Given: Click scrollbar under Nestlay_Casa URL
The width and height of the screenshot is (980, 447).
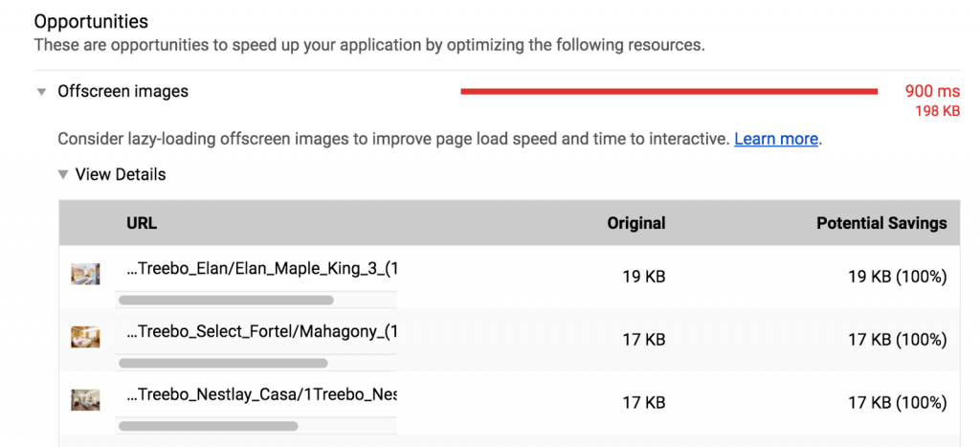Looking at the screenshot, I should (208, 426).
